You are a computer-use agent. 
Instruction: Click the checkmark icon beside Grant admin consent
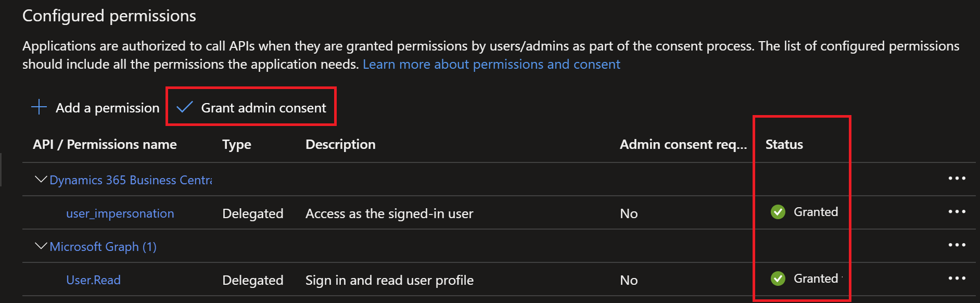pos(185,107)
